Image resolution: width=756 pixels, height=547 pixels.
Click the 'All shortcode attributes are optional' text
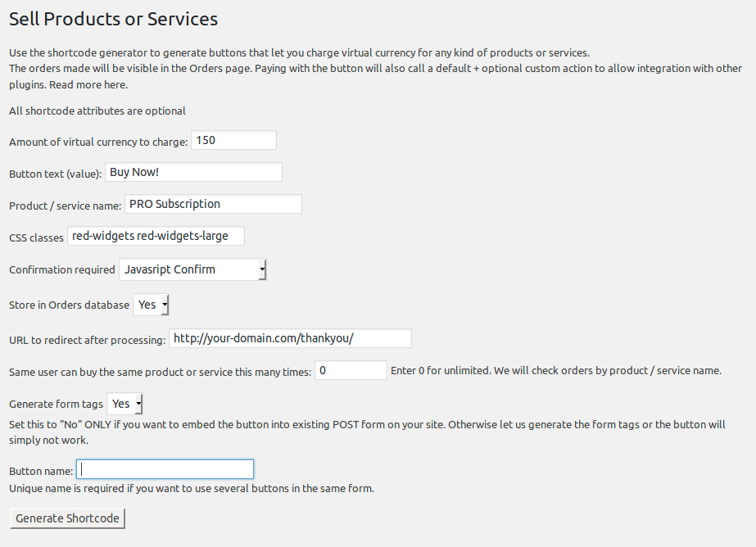(97, 111)
